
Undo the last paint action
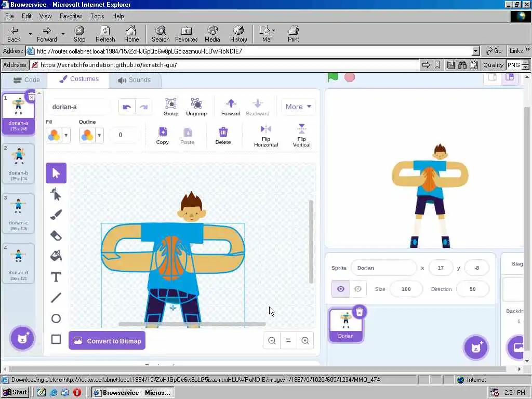tap(127, 107)
